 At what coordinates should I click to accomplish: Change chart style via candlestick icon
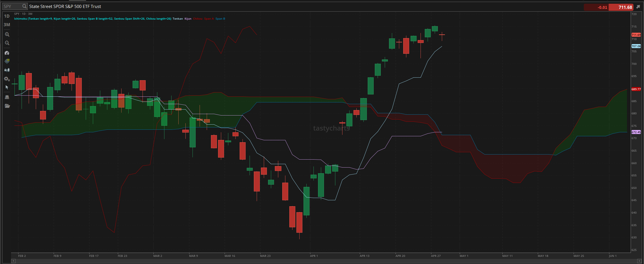coord(7,70)
